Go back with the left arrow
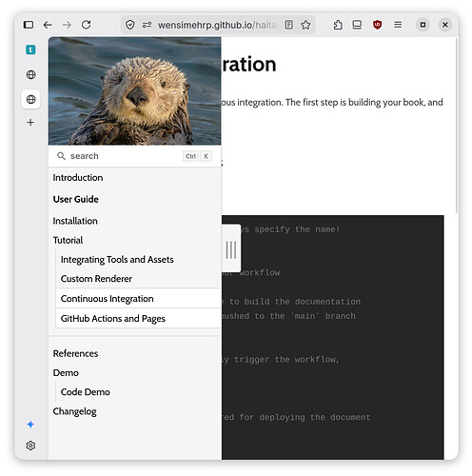 pyautogui.click(x=48, y=25)
